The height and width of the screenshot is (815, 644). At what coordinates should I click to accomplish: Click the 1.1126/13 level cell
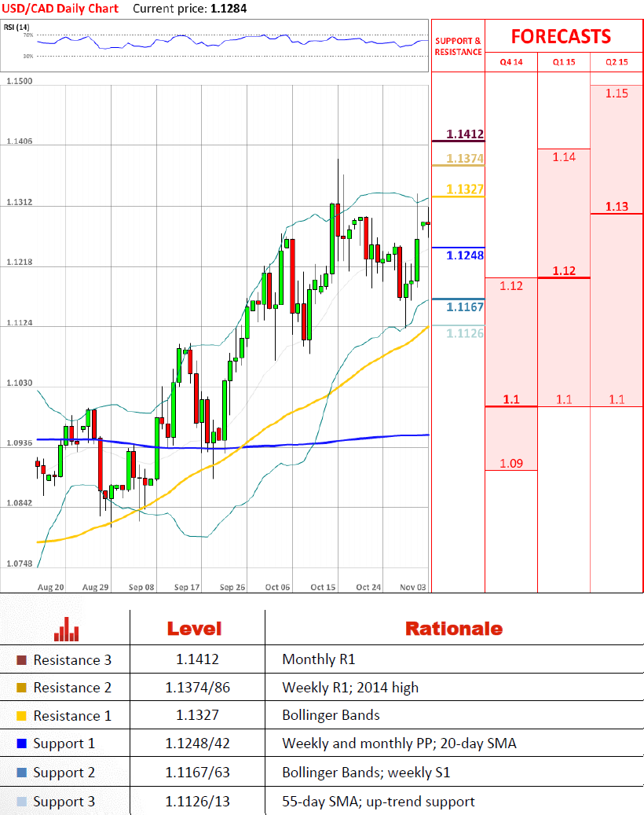pos(197,802)
